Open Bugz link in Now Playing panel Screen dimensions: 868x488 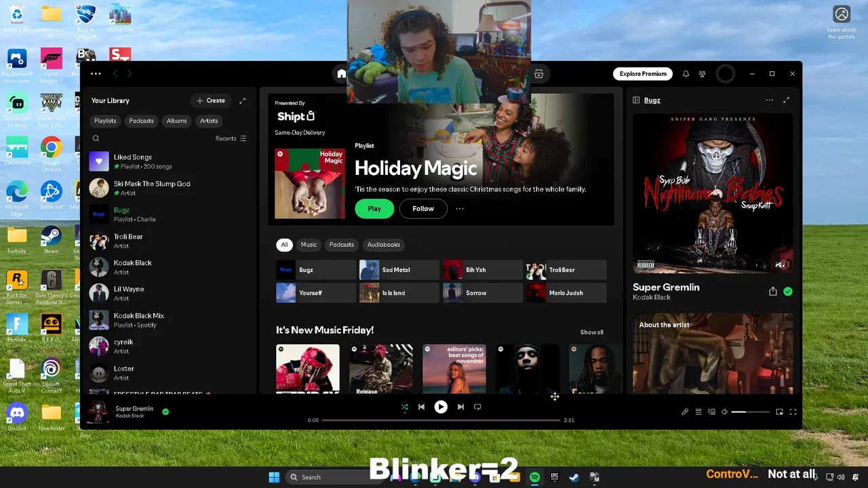(x=652, y=100)
